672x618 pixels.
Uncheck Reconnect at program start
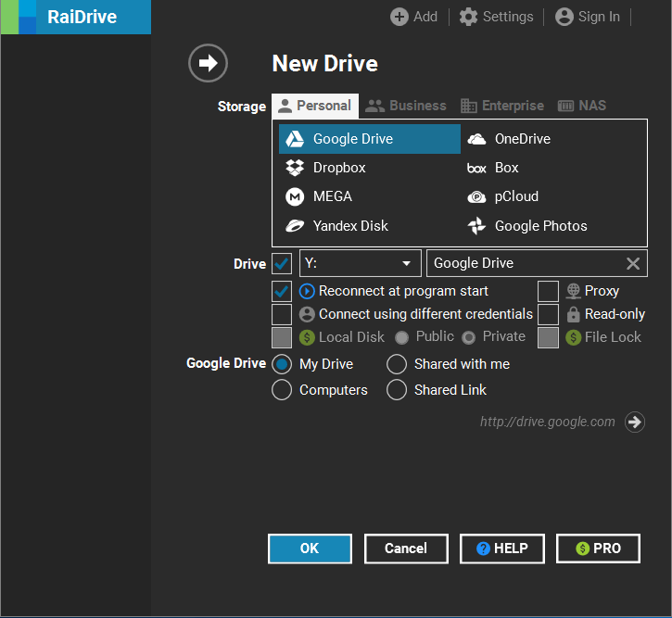(282, 291)
